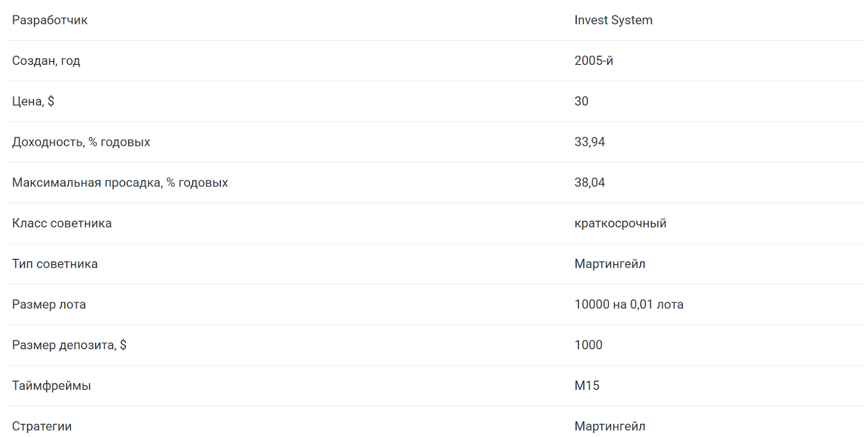The height and width of the screenshot is (437, 868).
Task: Select the 'краткосрочный' class value
Action: pos(620,223)
